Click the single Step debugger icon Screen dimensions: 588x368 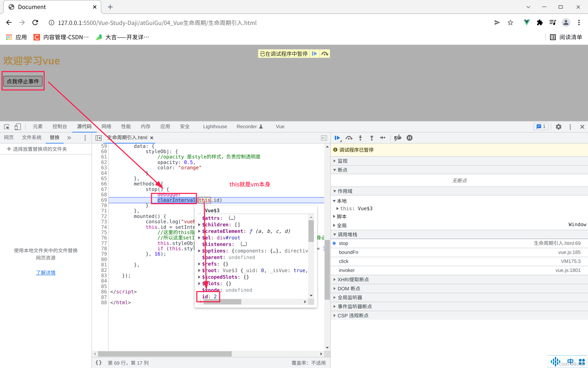coord(383,138)
